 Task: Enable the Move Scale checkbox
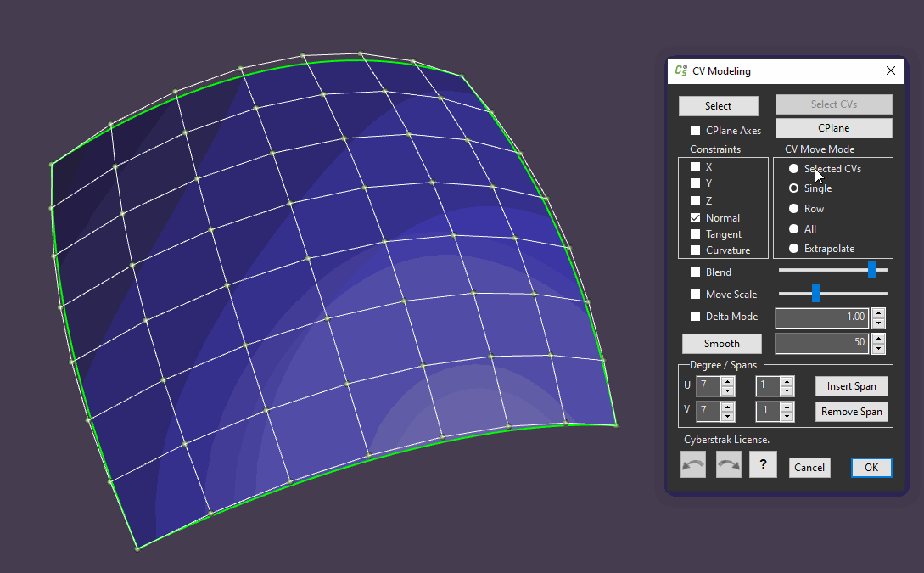(x=696, y=295)
